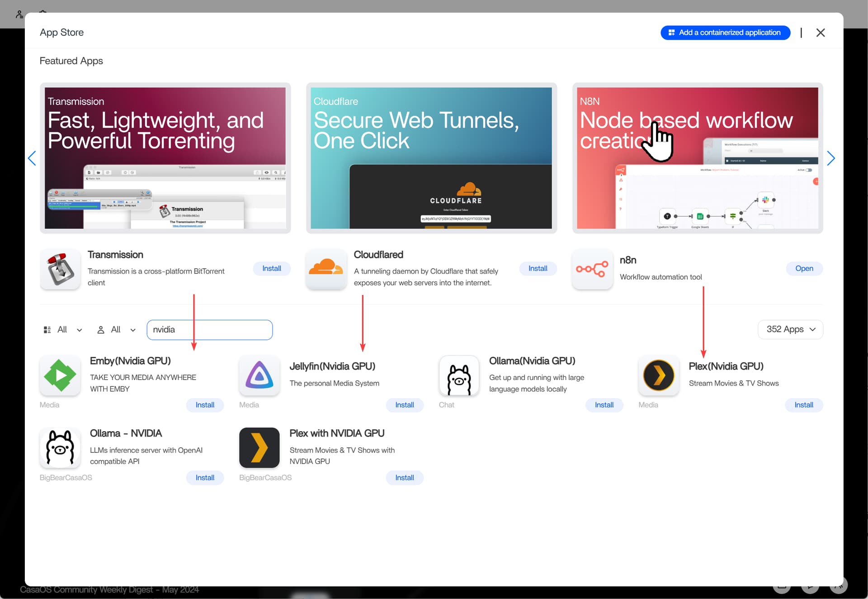This screenshot has height=599, width=868.
Task: Go to next featured apps slide
Action: click(830, 158)
